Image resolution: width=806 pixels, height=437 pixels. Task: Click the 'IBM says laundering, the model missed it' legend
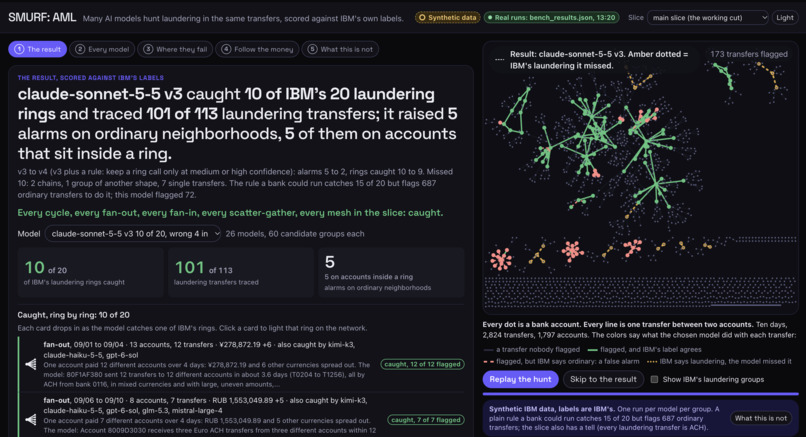point(719,361)
